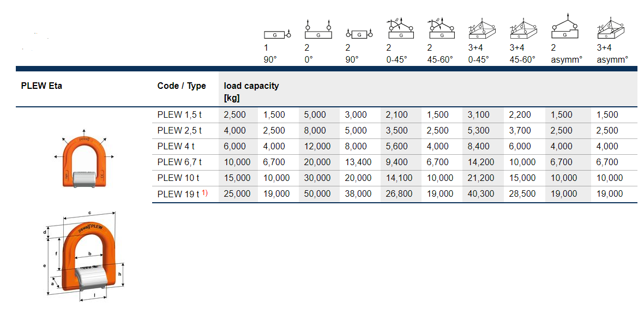Click the 3,000 cell in PLEW 1,5 t row
This screenshot has height=309, width=644.
(356, 115)
